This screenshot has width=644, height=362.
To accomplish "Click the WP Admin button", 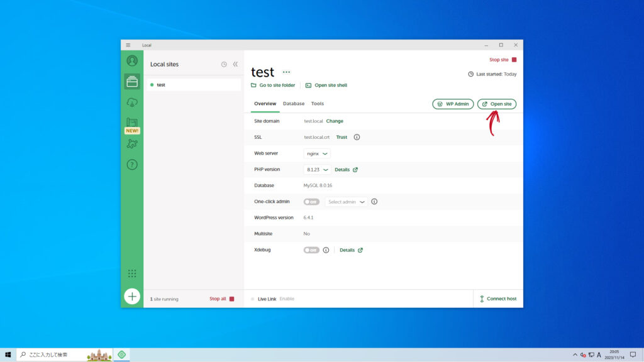I will tap(453, 104).
